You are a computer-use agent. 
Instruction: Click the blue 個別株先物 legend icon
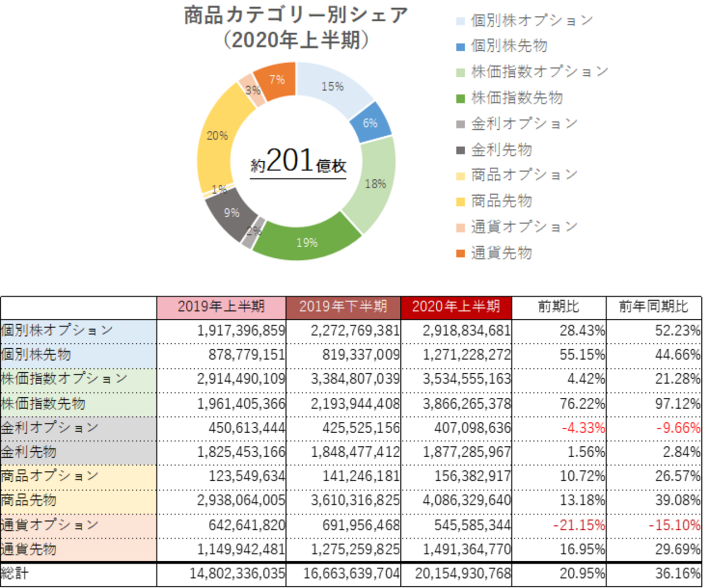click(460, 47)
